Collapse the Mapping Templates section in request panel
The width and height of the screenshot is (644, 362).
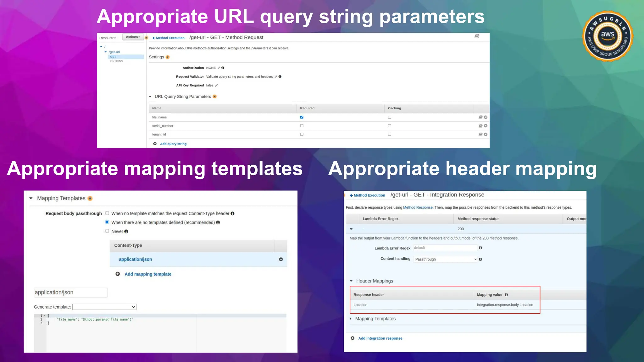click(31, 198)
